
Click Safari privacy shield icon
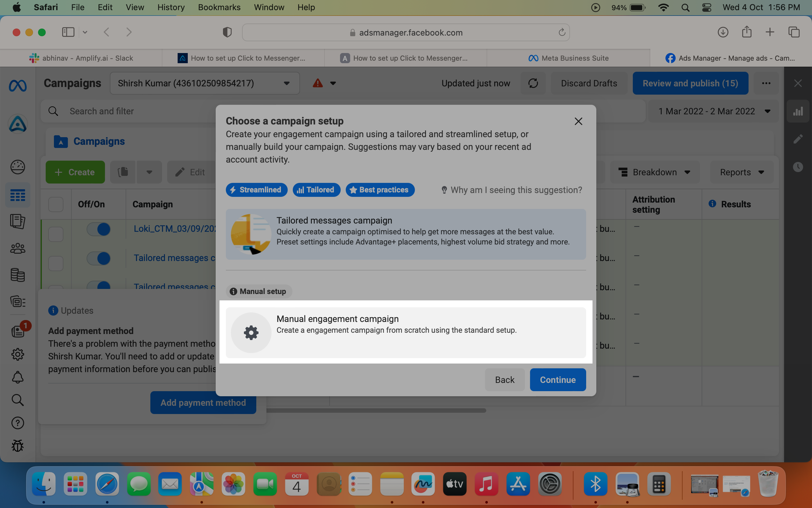click(227, 32)
